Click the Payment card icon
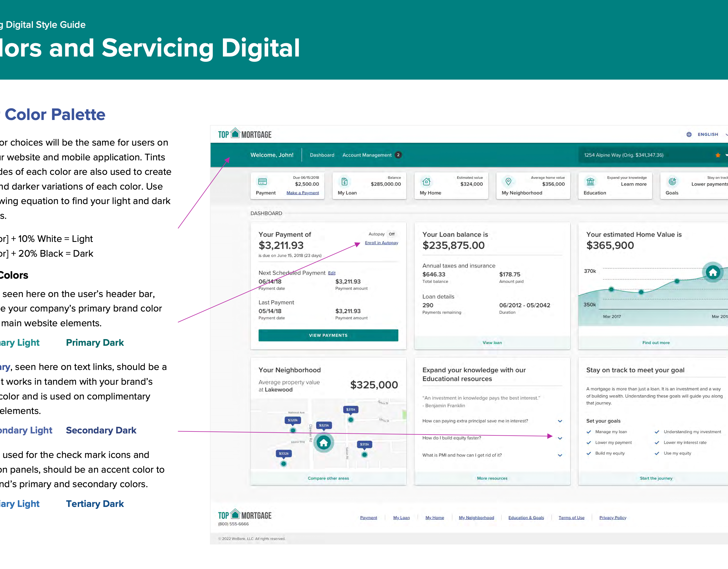Image resolution: width=728 pixels, height=569 pixels. pyautogui.click(x=262, y=182)
